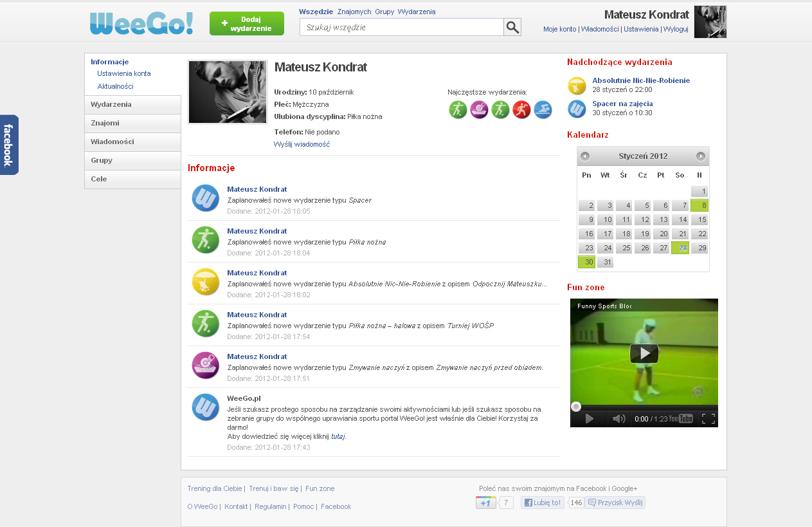Click the Szukaj wszędzie search field
This screenshot has width=812, height=527.
click(401, 27)
